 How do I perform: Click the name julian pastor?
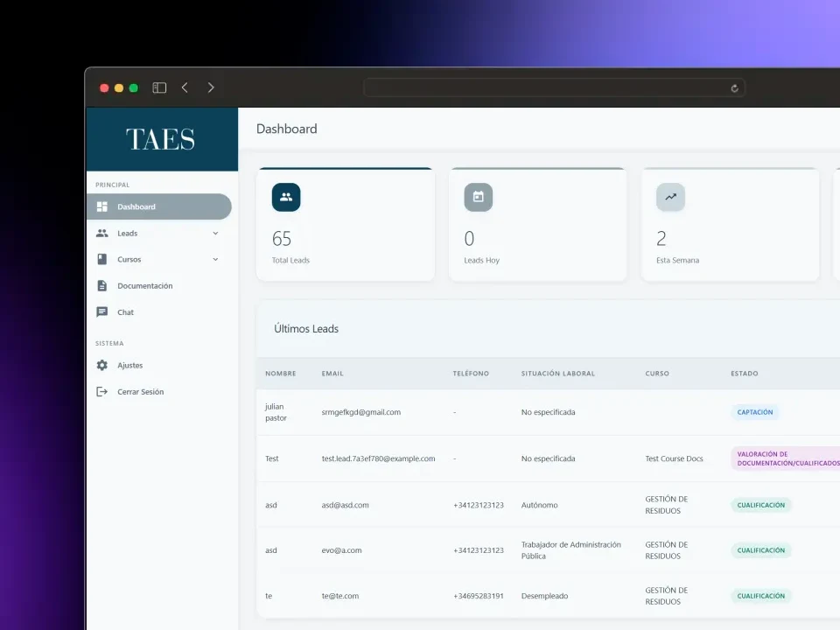pos(276,412)
